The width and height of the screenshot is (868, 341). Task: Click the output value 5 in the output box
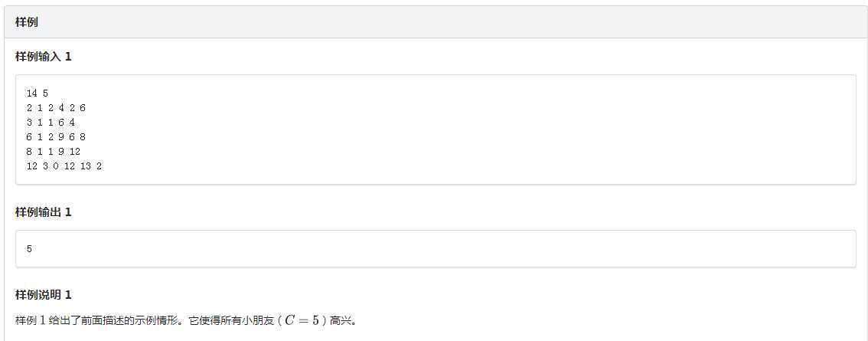coord(29,249)
